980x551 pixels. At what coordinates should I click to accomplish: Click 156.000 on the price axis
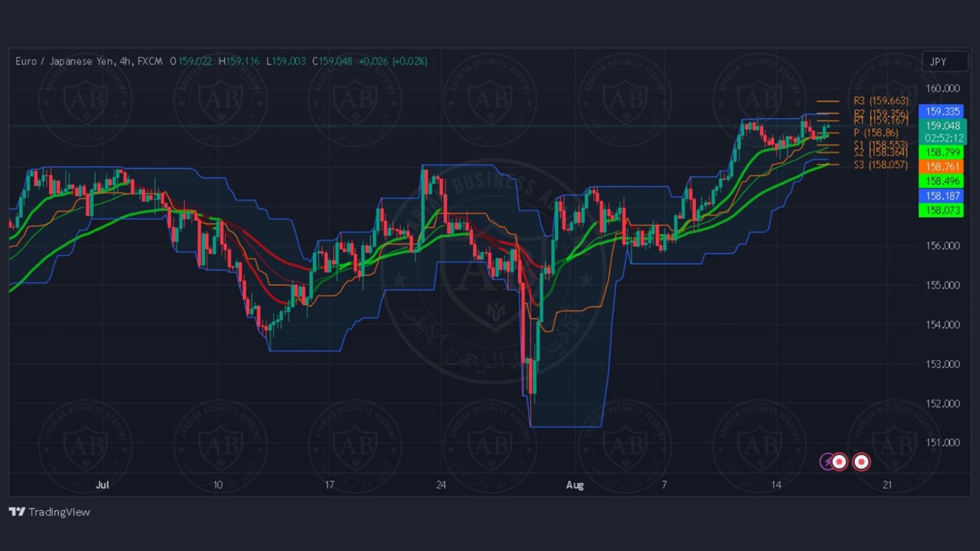[x=943, y=245]
